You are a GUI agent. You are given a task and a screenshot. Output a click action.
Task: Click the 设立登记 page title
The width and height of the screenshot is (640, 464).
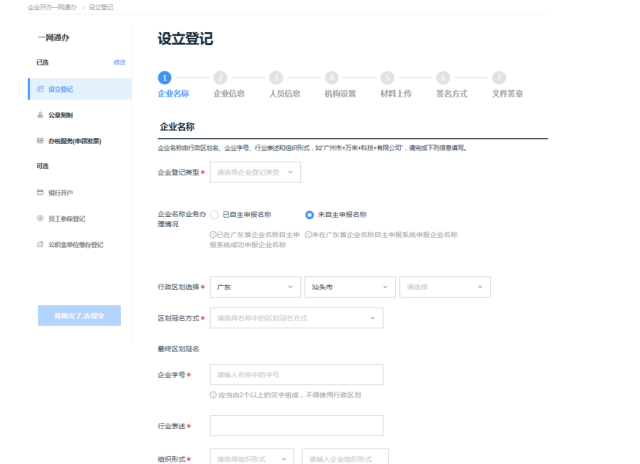click(x=186, y=39)
